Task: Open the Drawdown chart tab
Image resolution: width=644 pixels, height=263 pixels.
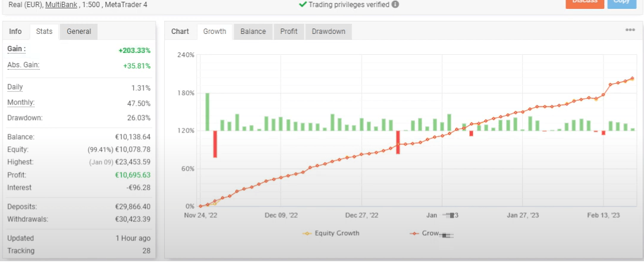Action: [328, 32]
